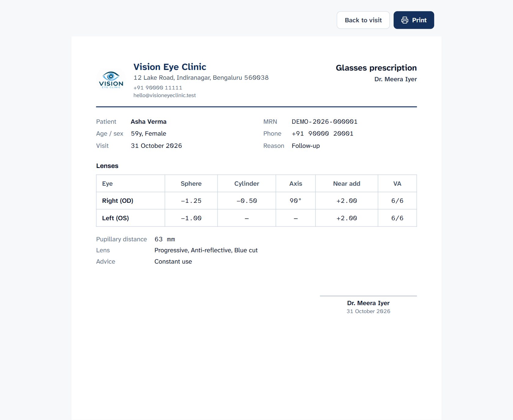Click the 59y, Female value
Image resolution: width=513 pixels, height=420 pixels.
148,133
